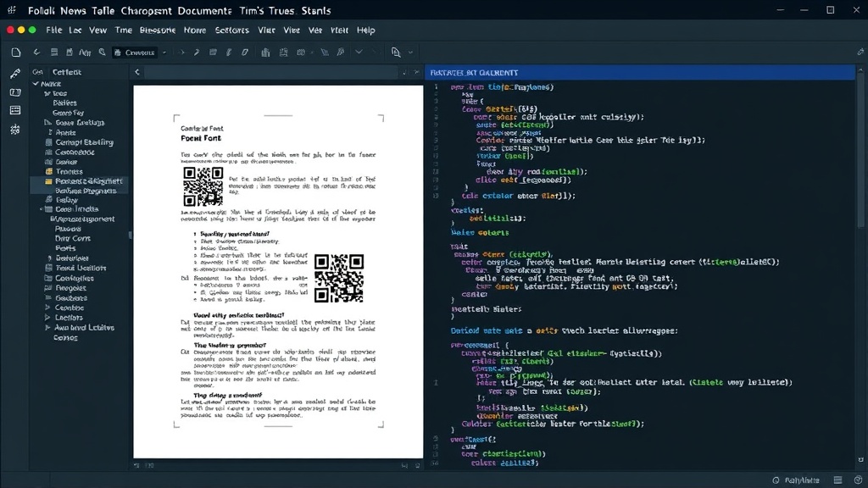The height and width of the screenshot is (488, 868).
Task: Expand the 'Lacifars' tree folder
Action: (x=47, y=318)
